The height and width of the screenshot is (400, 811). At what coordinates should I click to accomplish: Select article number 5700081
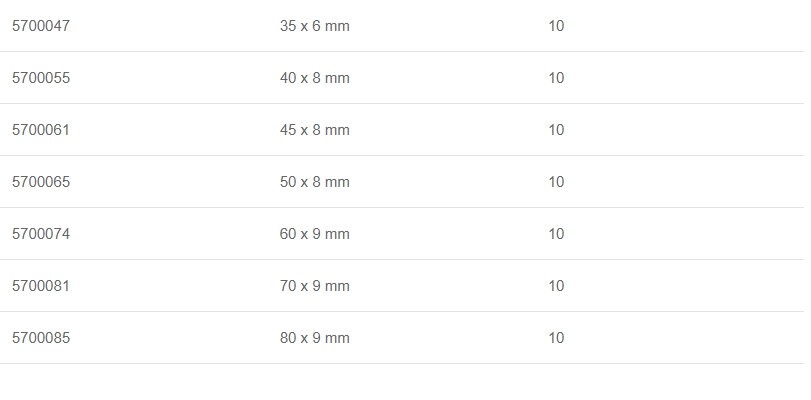tap(41, 286)
